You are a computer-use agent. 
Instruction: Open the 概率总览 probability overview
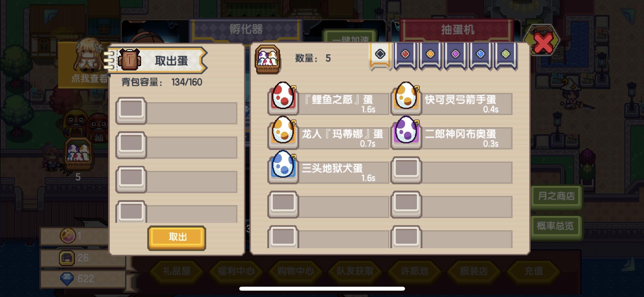pyautogui.click(x=556, y=226)
